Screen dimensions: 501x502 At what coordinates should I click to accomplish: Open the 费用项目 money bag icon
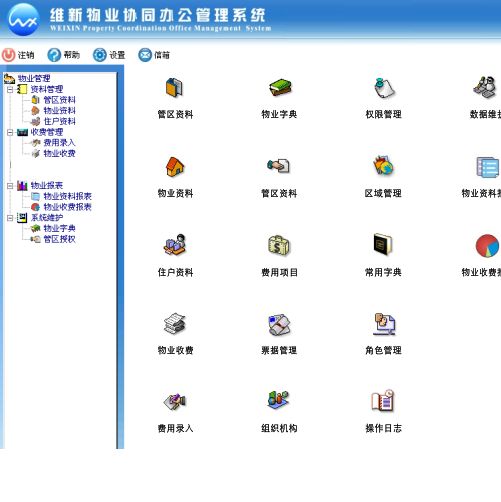coord(279,245)
